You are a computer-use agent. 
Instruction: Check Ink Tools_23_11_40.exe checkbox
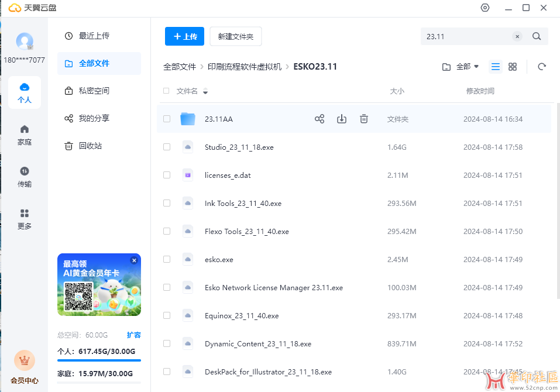(167, 203)
